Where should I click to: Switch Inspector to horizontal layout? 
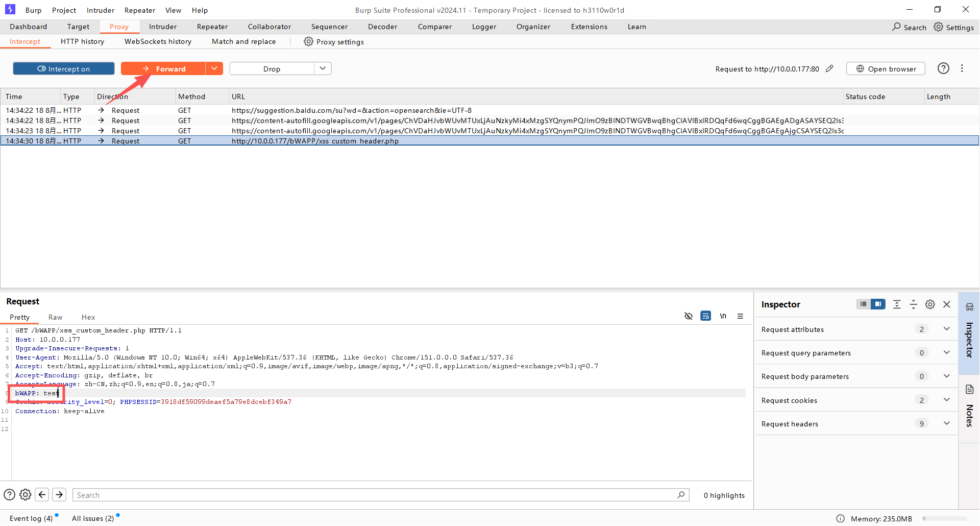click(863, 304)
